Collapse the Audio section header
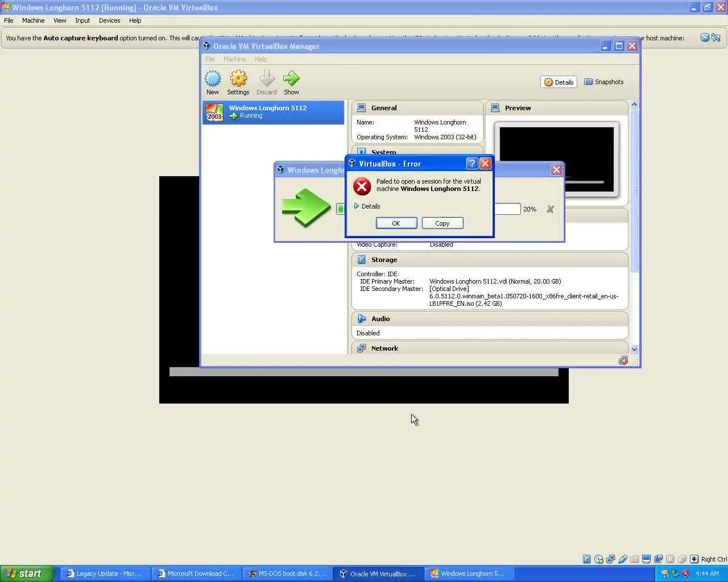Viewport: 728px width, 582px height. click(490, 319)
